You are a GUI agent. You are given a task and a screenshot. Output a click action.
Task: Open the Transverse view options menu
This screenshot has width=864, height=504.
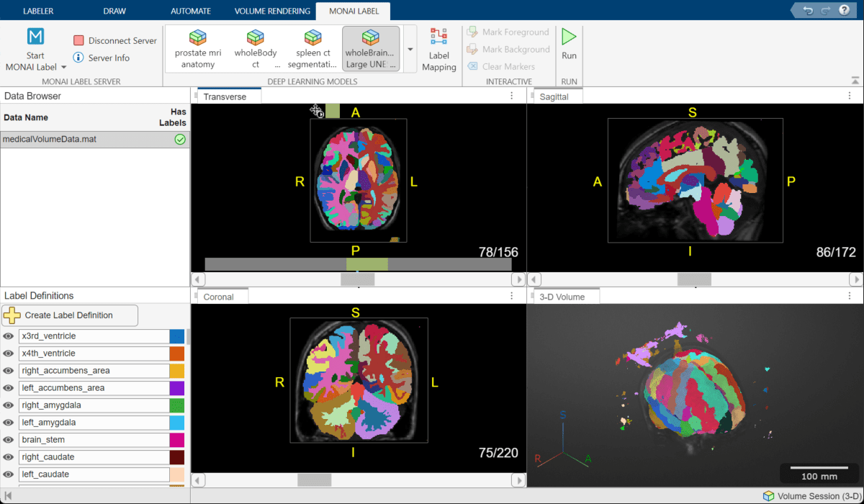point(511,95)
